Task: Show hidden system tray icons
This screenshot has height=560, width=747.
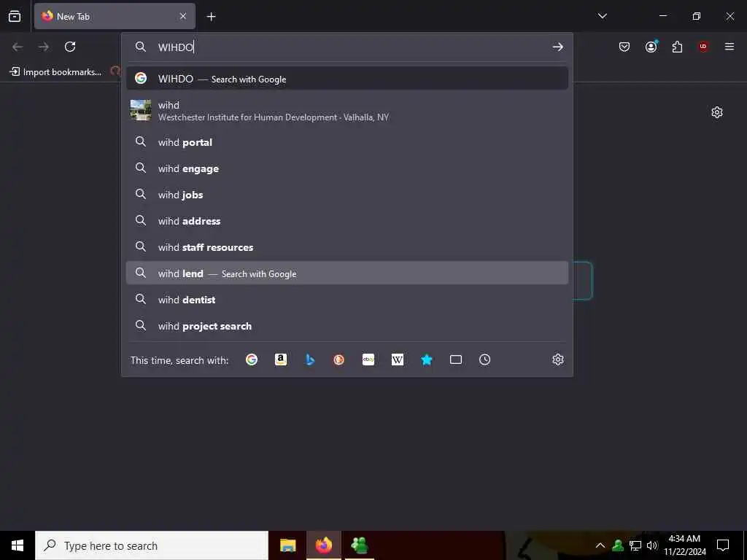Action: pyautogui.click(x=600, y=545)
